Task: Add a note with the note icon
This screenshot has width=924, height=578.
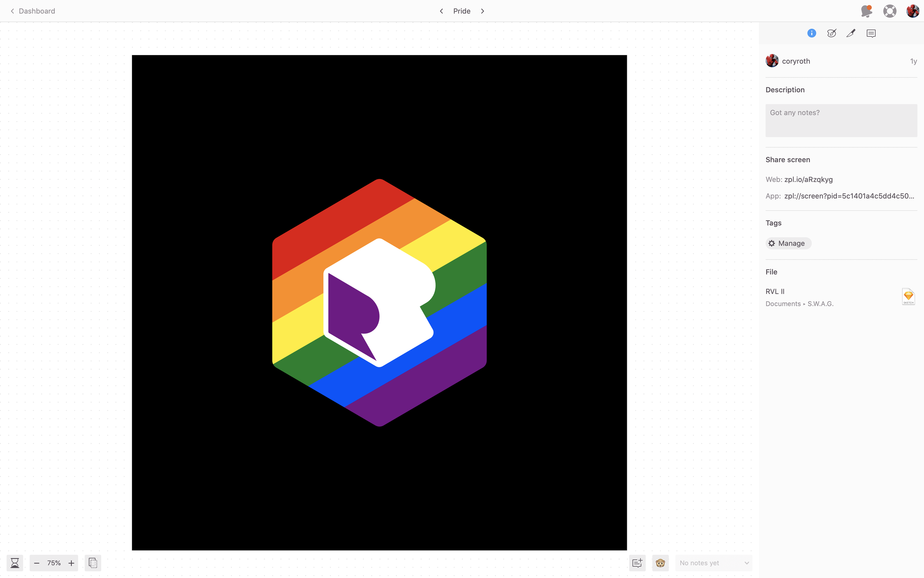Action: coord(637,563)
